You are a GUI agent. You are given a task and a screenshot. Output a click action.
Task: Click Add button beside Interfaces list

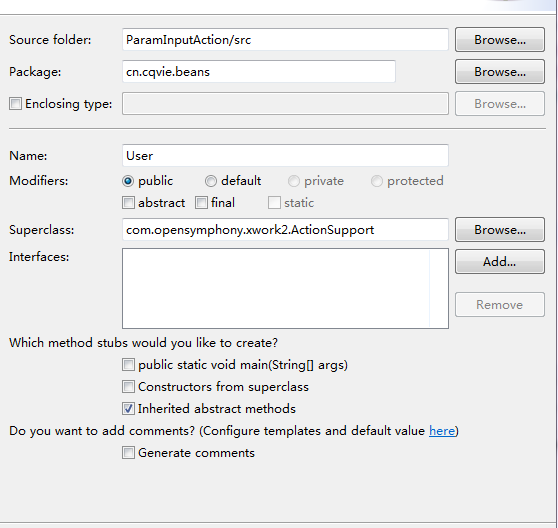tap(500, 262)
